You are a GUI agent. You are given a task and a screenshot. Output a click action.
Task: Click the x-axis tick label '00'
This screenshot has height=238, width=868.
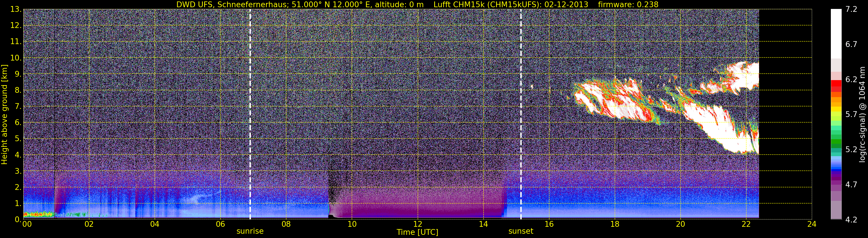tap(27, 224)
